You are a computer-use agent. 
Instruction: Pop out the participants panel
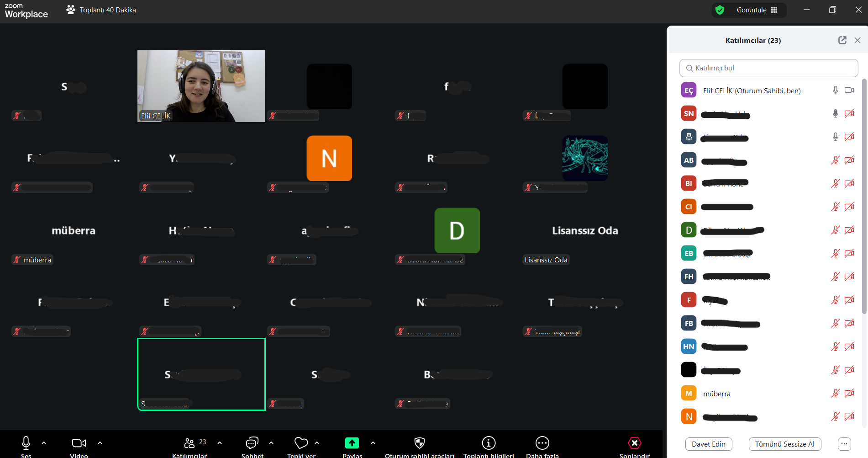(x=842, y=40)
